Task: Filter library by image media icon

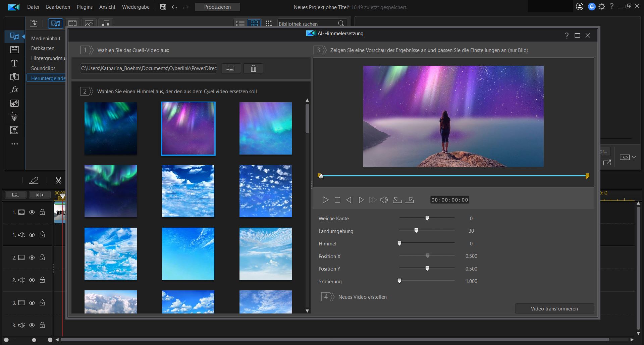Action: pos(89,23)
